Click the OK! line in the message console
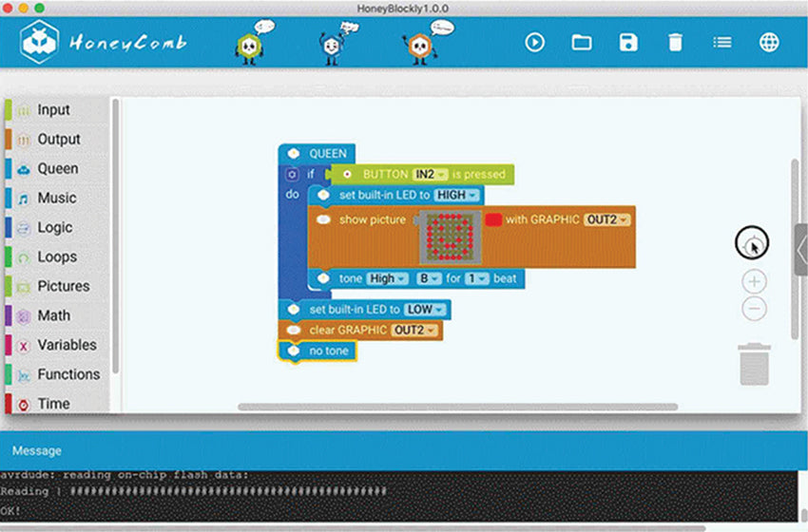 tap(10, 511)
